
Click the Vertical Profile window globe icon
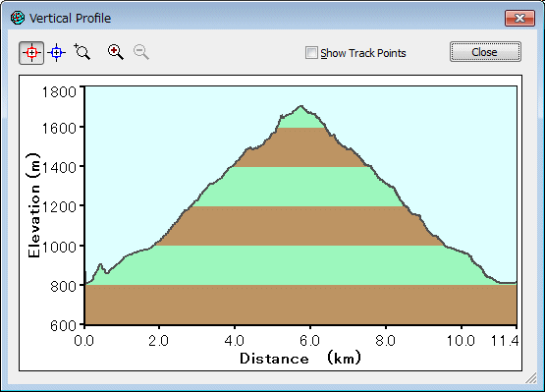[x=18, y=18]
